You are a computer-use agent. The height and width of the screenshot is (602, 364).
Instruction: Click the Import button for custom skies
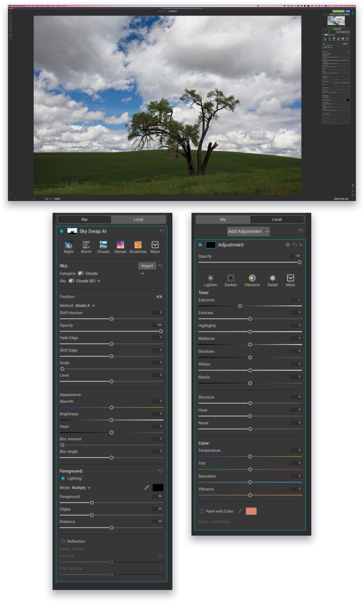click(x=147, y=266)
